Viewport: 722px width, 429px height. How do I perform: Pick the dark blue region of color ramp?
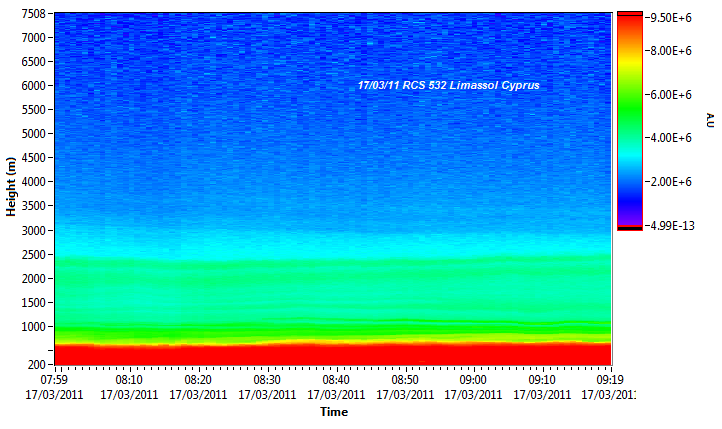pyautogui.click(x=629, y=190)
